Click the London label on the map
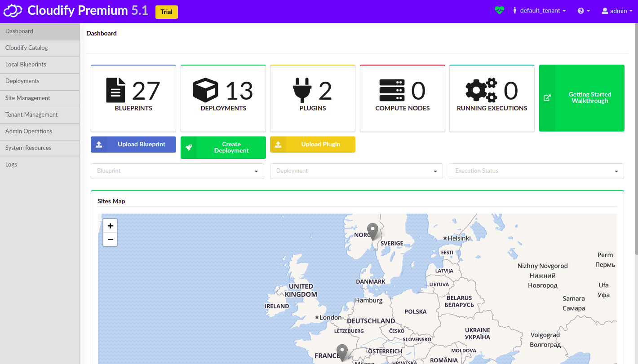This screenshot has width=638, height=364. (330, 317)
